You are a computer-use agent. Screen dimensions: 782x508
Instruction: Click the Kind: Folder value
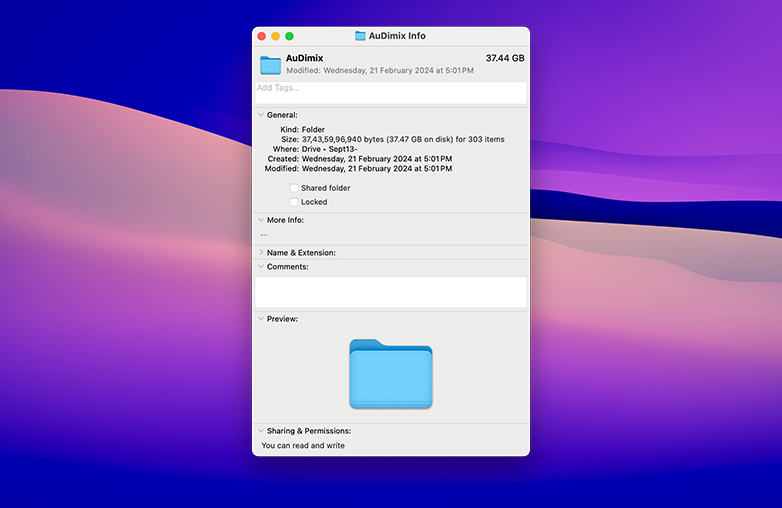click(313, 130)
